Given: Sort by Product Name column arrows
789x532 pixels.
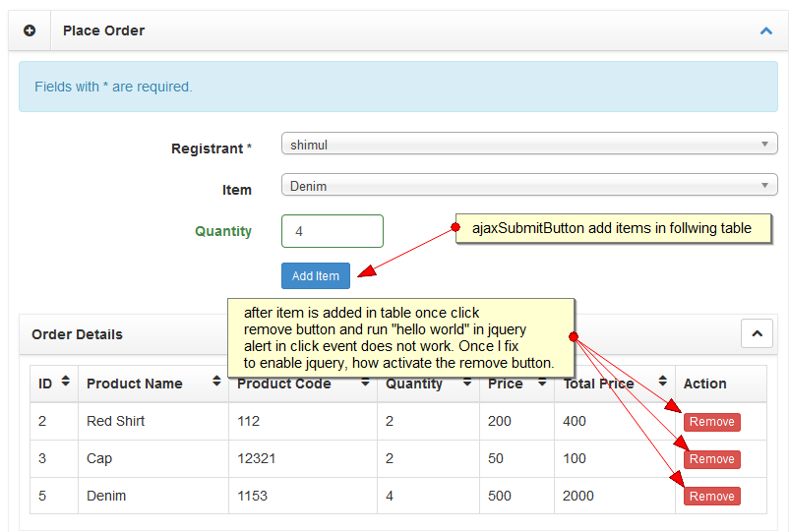Looking at the screenshot, I should [x=216, y=383].
